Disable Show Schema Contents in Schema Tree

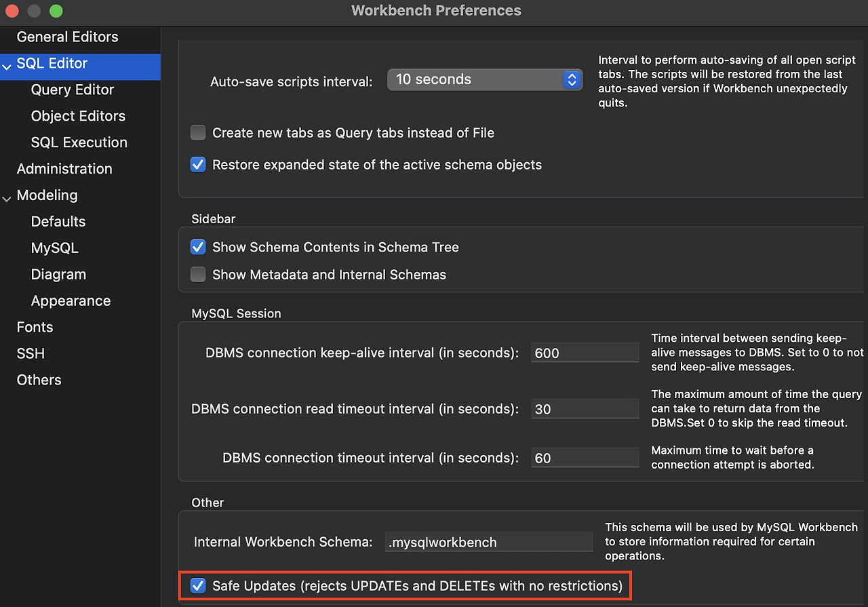[198, 247]
